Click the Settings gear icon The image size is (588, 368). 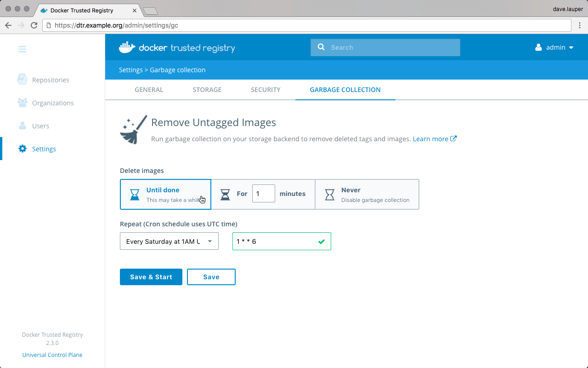tap(22, 149)
